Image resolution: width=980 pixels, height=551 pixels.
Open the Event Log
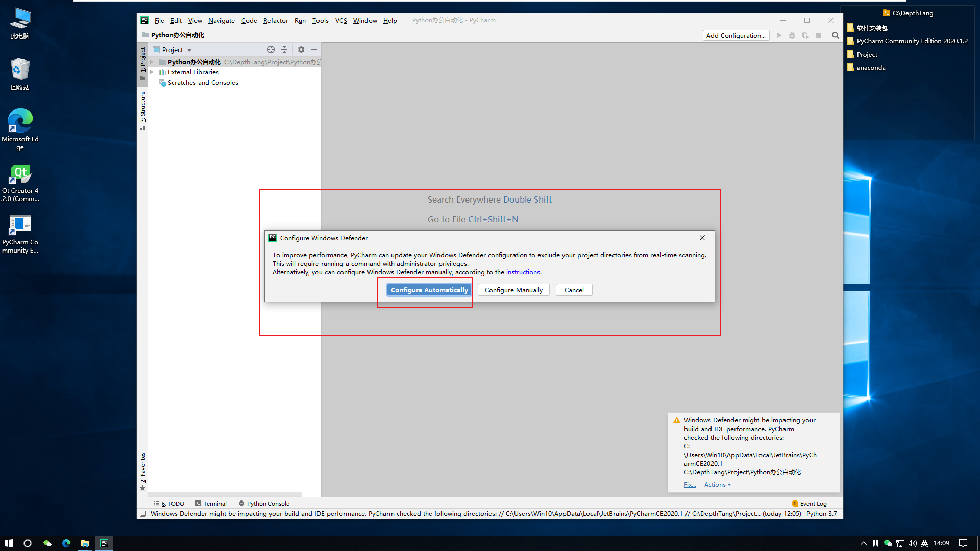pos(809,503)
